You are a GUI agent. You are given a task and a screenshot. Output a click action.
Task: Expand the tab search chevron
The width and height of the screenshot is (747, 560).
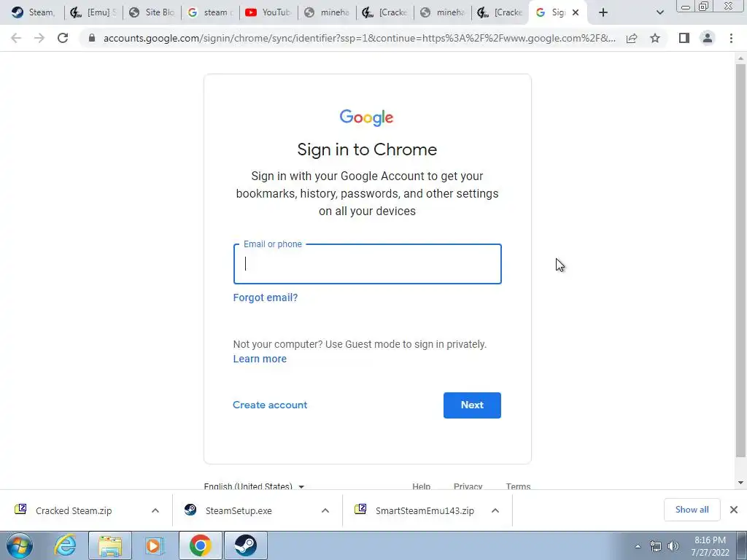coord(659,13)
